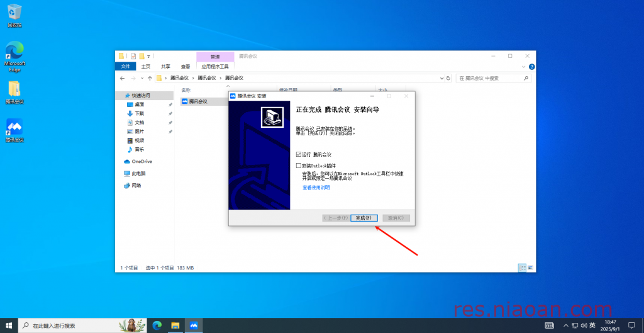Select the 腾讯会议 folder on the desktop
This screenshot has height=333, width=644.
coord(14,93)
